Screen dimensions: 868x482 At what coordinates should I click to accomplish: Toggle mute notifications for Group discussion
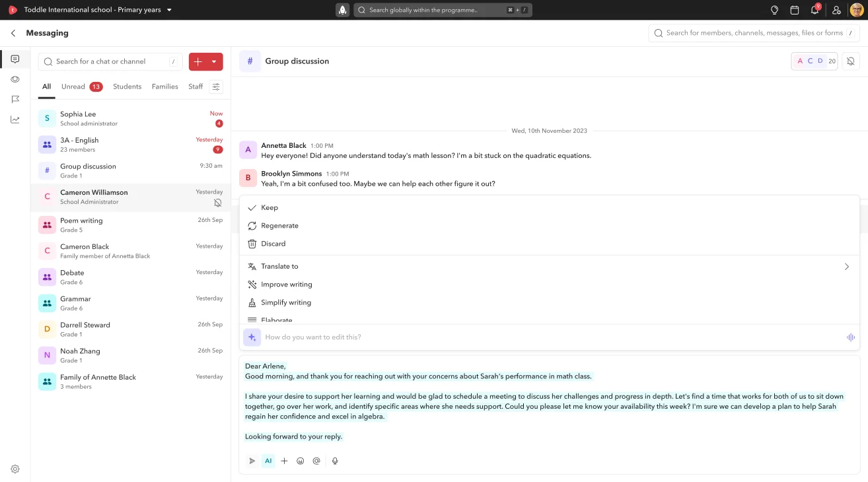851,61
